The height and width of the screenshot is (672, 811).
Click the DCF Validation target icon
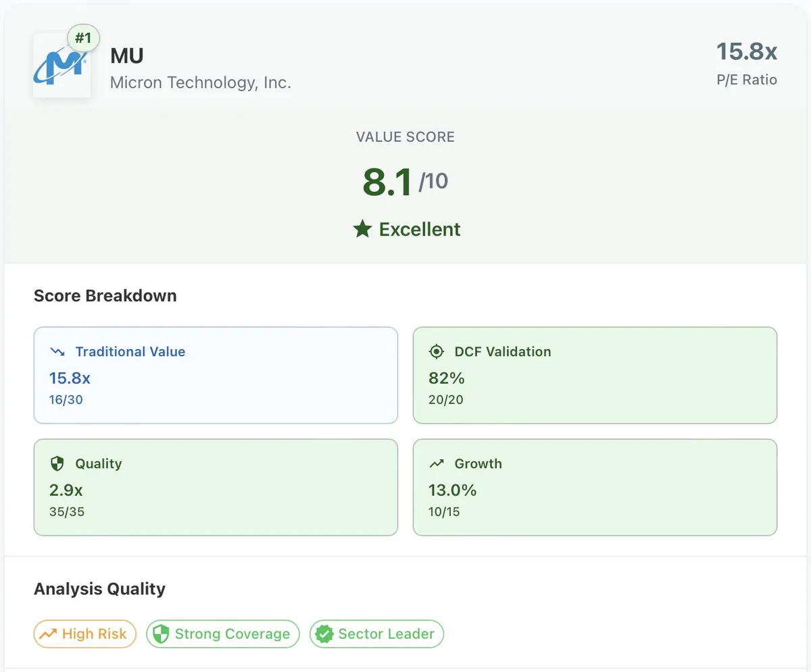[x=437, y=352]
